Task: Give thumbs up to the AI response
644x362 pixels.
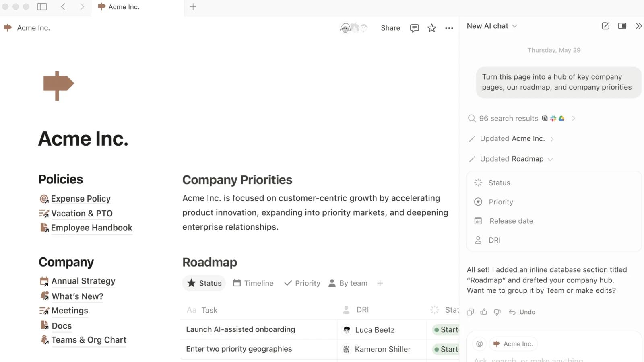Action: pyautogui.click(x=484, y=312)
